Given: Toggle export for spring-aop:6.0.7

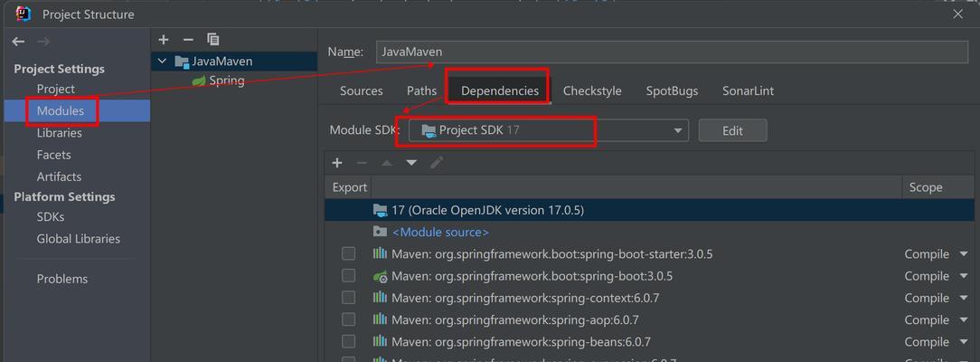Looking at the screenshot, I should [x=348, y=319].
